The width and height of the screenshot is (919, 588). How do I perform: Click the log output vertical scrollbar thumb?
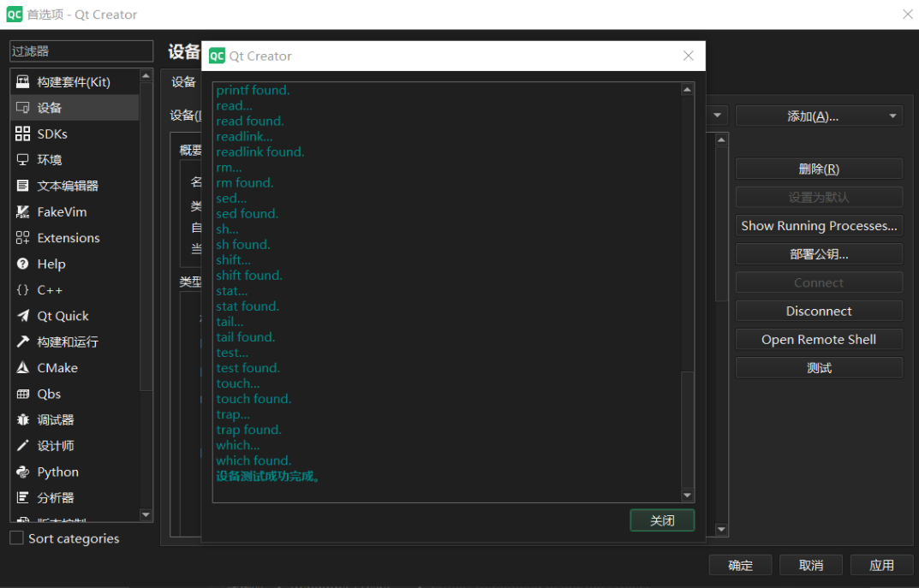(x=688, y=430)
